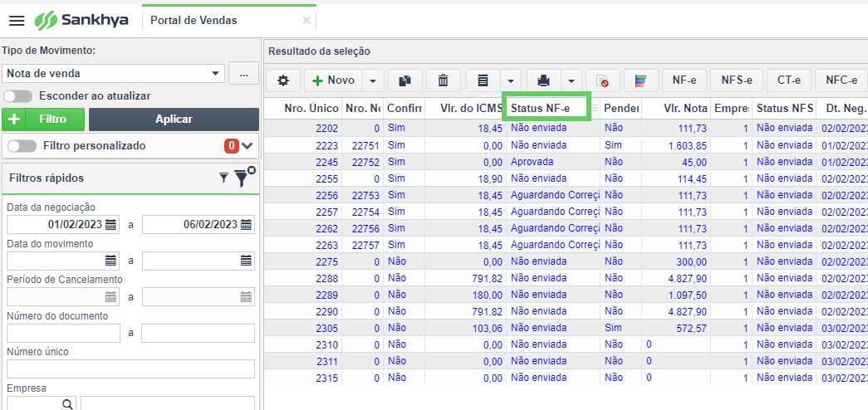The height and width of the screenshot is (410, 868).
Task: Open the dropdown arrow beside printer icon
Action: click(571, 81)
